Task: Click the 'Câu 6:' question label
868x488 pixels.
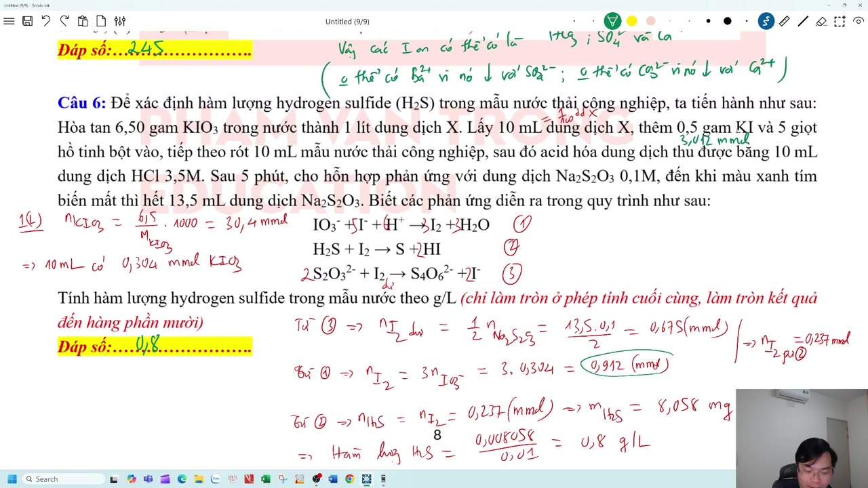Action: pos(81,103)
